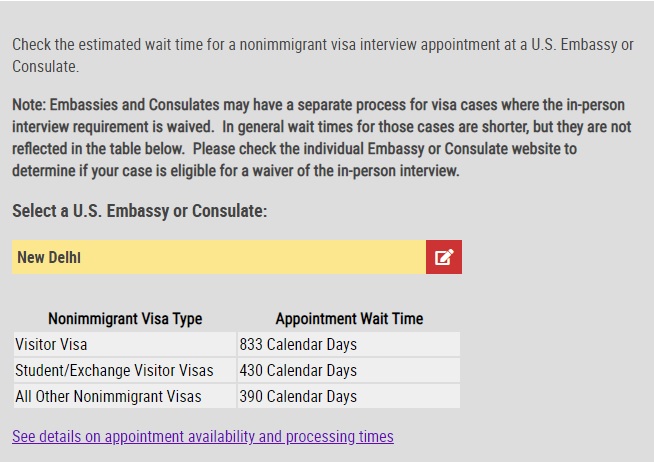Click the red edit embassy icon
Image resolution: width=654 pixels, height=462 pixels.
click(x=443, y=257)
